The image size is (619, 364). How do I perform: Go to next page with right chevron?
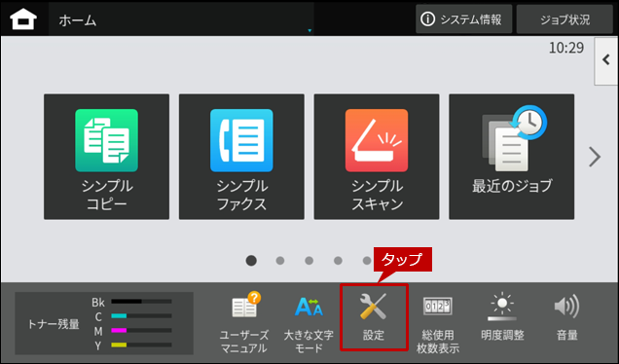[595, 157]
